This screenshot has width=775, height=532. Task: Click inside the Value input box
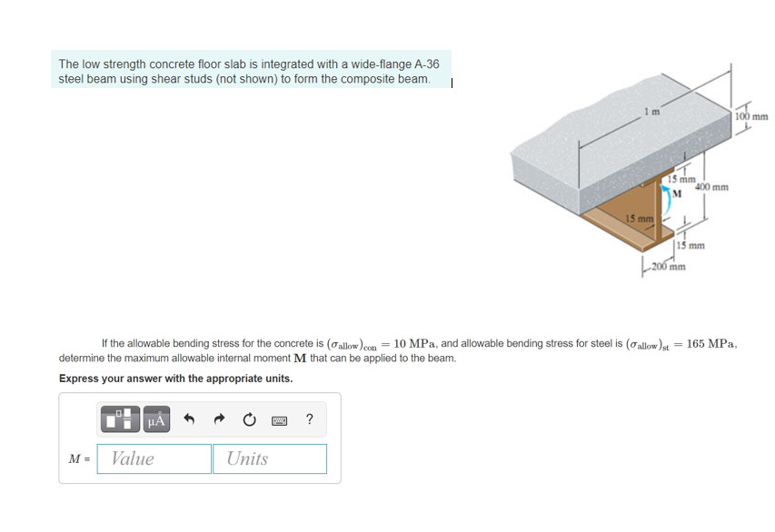pos(153,458)
